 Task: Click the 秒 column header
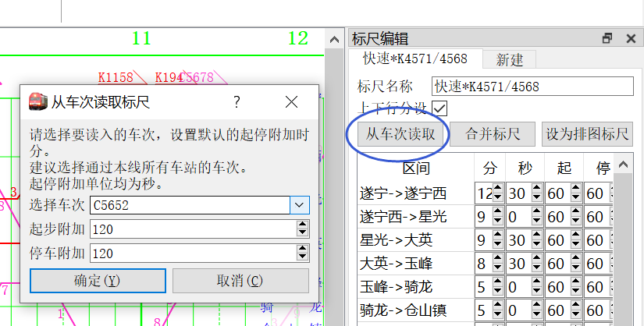pos(525,168)
